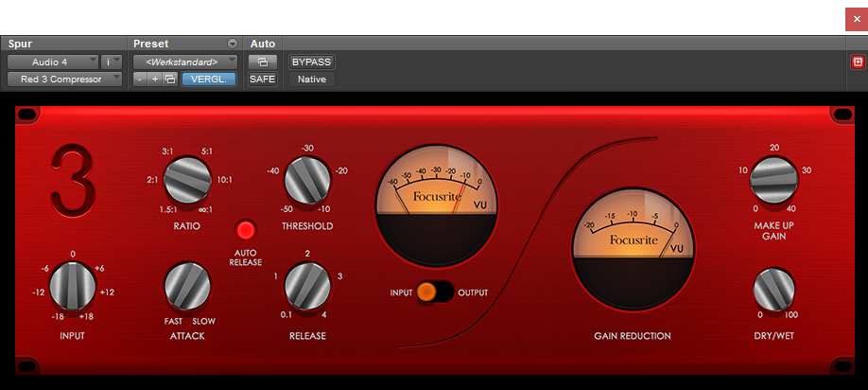Click the Input gain knob
868x390 pixels.
pos(73,286)
